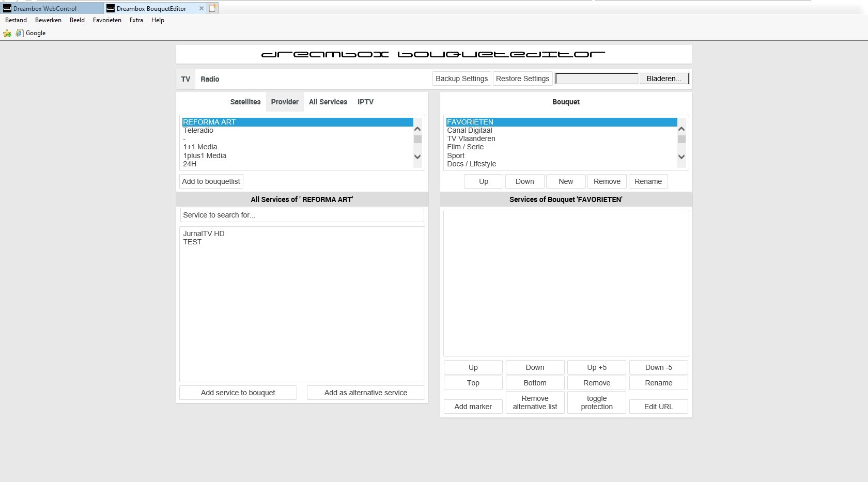The image size is (868, 482).
Task: Click the favorites star icon in toolbar
Action: (x=7, y=33)
